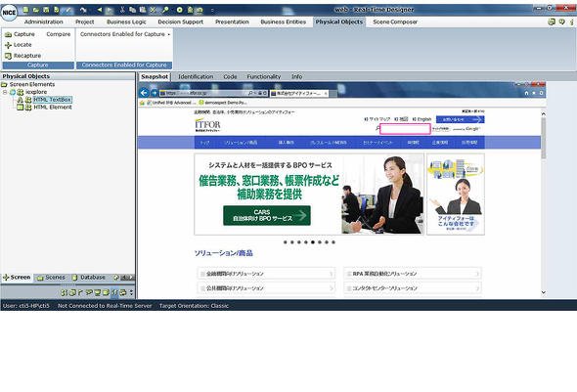Screen dimensions: 577x392
Task: Click the highlighted search text box
Action: (405, 129)
